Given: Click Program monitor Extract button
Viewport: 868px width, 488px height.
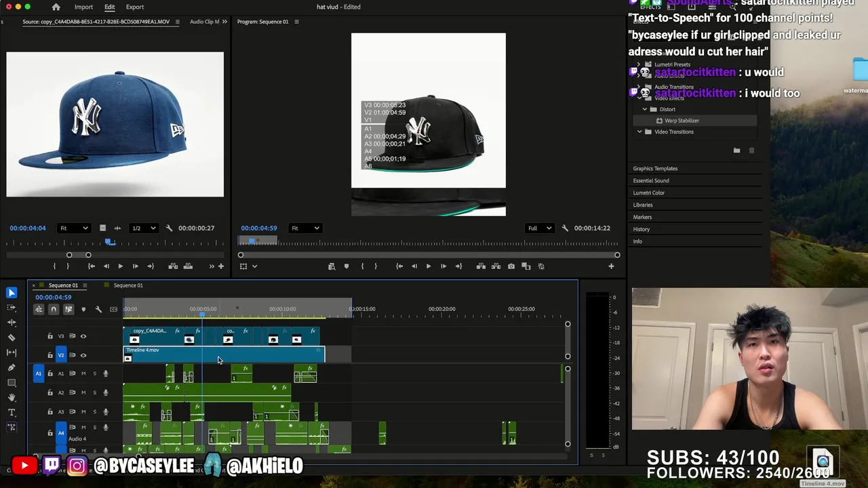Looking at the screenshot, I should tap(496, 266).
